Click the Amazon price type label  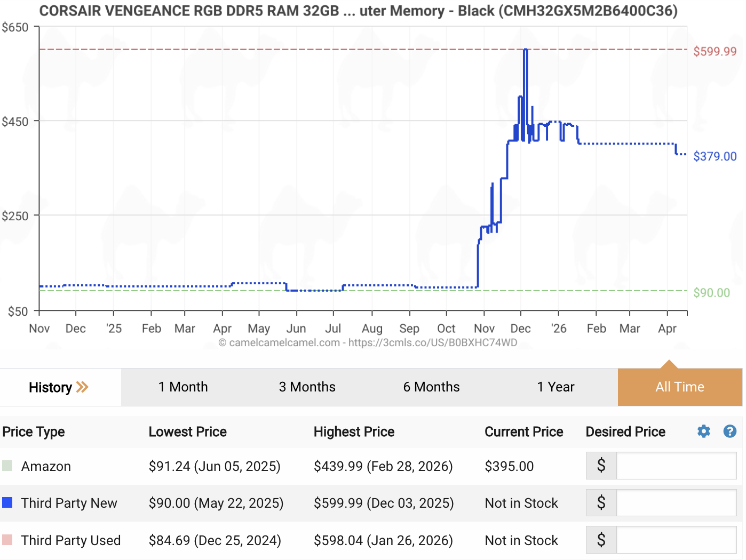point(46,466)
